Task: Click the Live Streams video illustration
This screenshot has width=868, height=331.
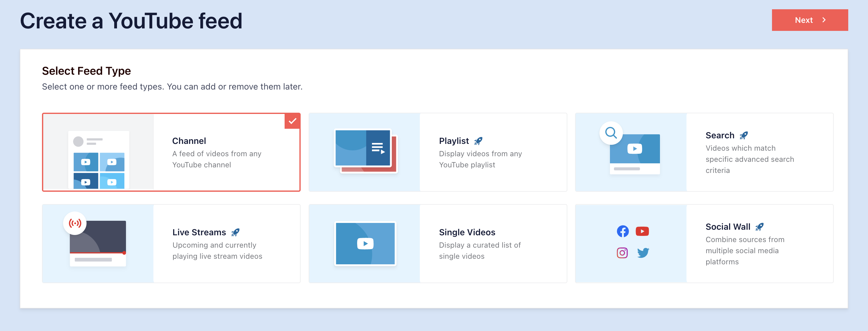Action: pyautogui.click(x=98, y=243)
